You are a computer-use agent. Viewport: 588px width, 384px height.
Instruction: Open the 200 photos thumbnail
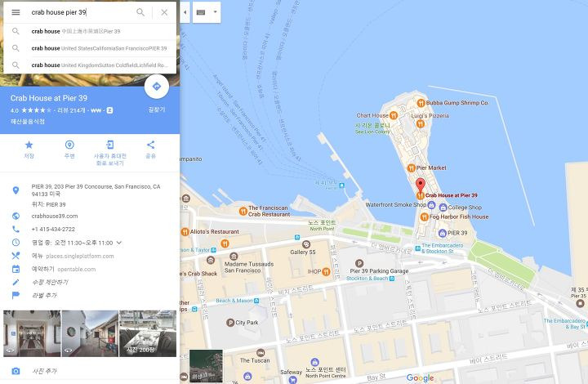[x=148, y=333]
